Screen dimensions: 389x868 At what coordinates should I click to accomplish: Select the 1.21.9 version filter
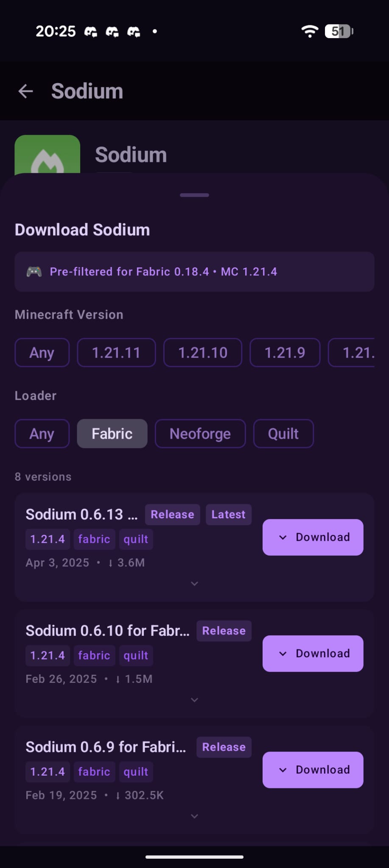coord(285,352)
